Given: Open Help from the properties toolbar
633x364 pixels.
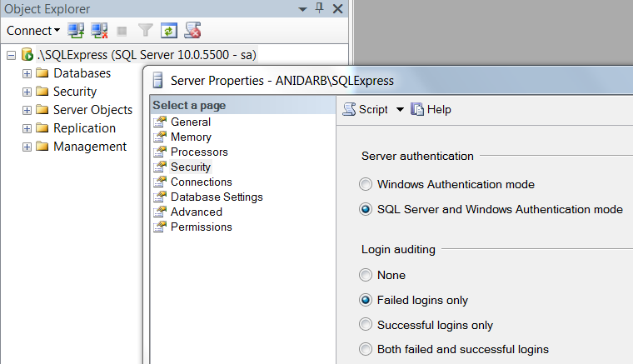Looking at the screenshot, I should (418, 109).
